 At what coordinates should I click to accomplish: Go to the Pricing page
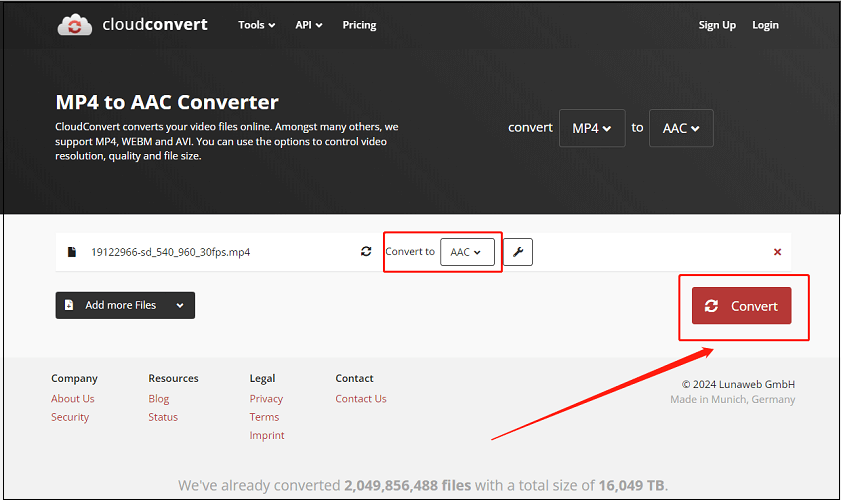click(x=359, y=25)
